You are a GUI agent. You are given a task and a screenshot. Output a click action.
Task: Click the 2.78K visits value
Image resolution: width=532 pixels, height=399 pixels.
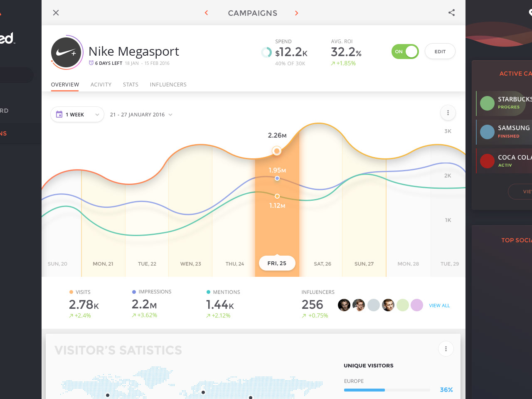tap(84, 305)
